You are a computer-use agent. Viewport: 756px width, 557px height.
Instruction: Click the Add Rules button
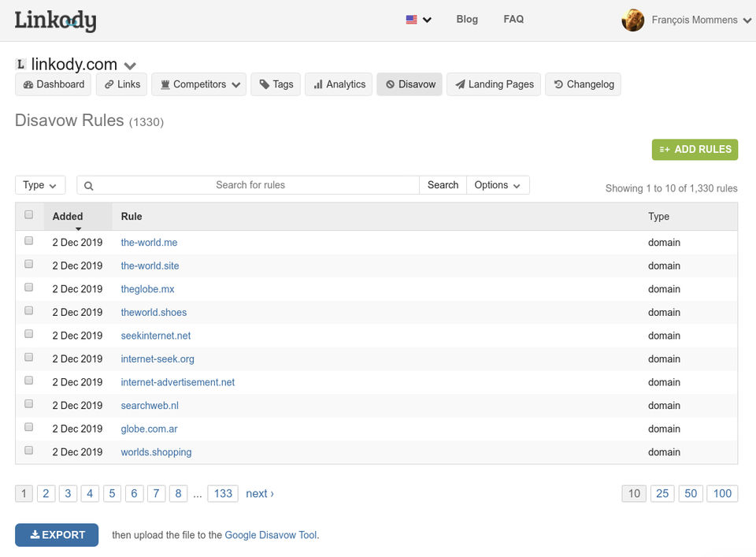coord(695,150)
